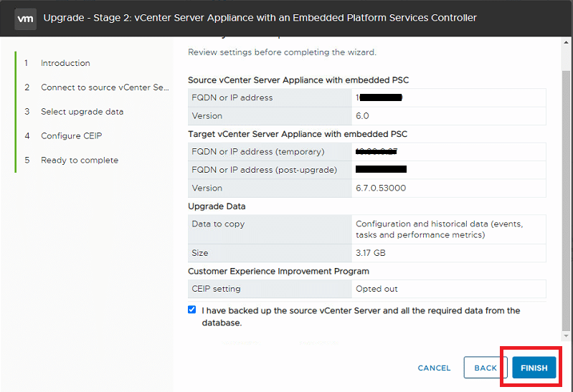This screenshot has width=573, height=392.
Task: Click the wizard title Upgrade - Stage 2
Action: click(260, 18)
